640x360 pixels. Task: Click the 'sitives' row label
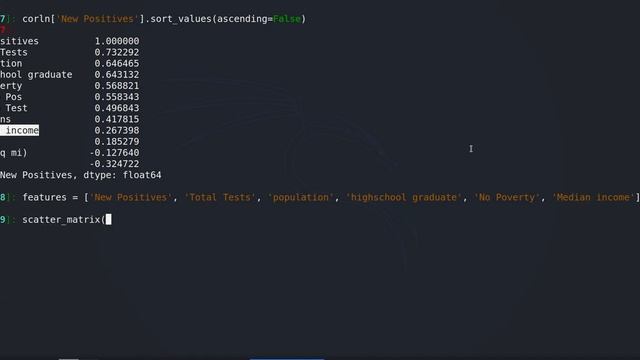click(x=19, y=41)
